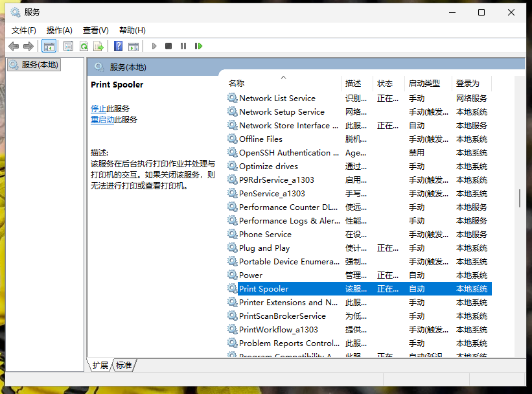Open the 帮助(H) menu
532x394 pixels.
click(132, 30)
